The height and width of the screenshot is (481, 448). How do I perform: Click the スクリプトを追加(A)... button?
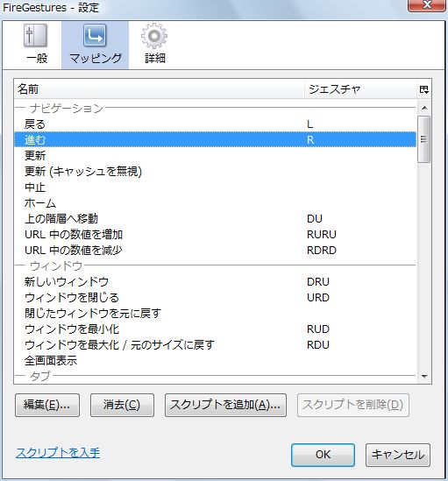pos(225,406)
